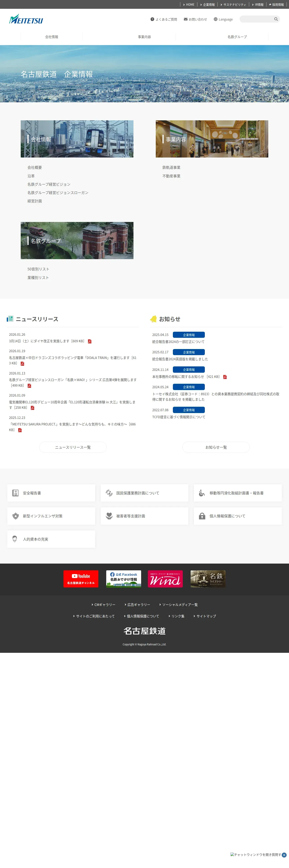Click the 国民保護業務計画 icon

pyautogui.click(x=109, y=493)
